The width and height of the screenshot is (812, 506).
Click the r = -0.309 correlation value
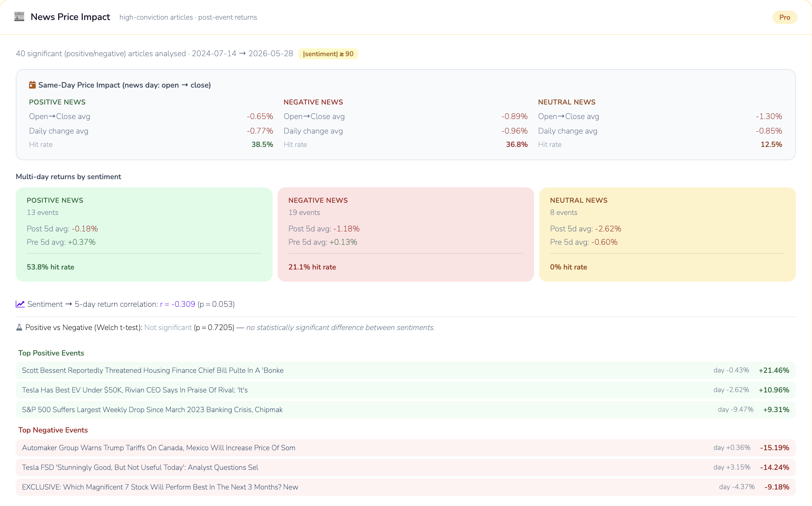coord(177,304)
